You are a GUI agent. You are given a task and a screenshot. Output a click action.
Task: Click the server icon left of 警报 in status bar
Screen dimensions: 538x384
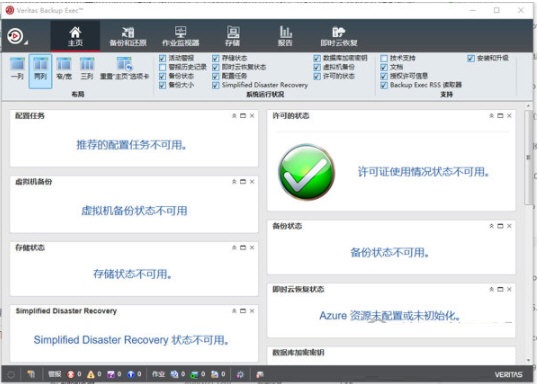tap(31, 374)
